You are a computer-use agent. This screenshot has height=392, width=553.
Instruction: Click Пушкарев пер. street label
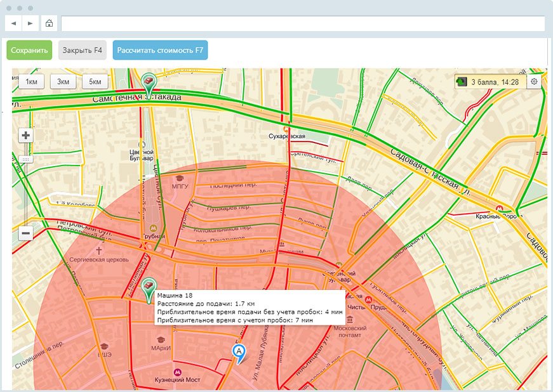pyautogui.click(x=229, y=208)
